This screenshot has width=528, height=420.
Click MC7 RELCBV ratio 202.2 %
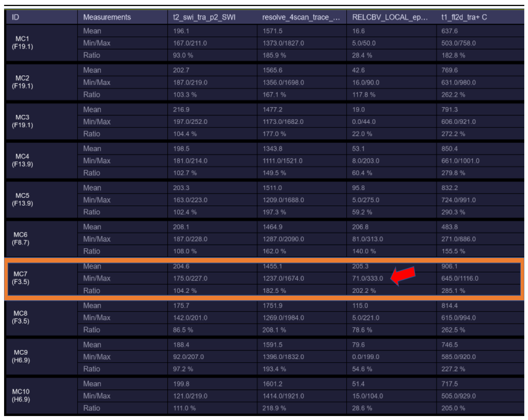[x=364, y=291]
